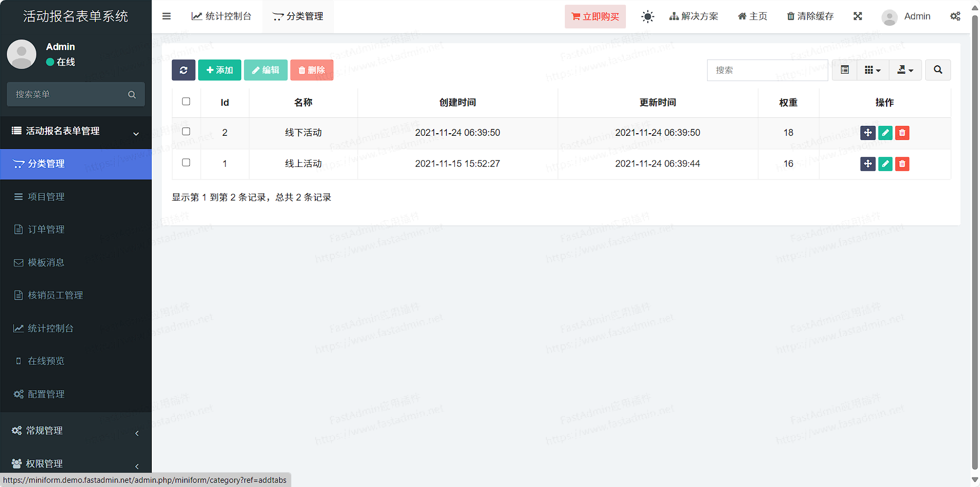Open 项目管理 in the sidebar
The image size is (980, 487).
point(76,197)
